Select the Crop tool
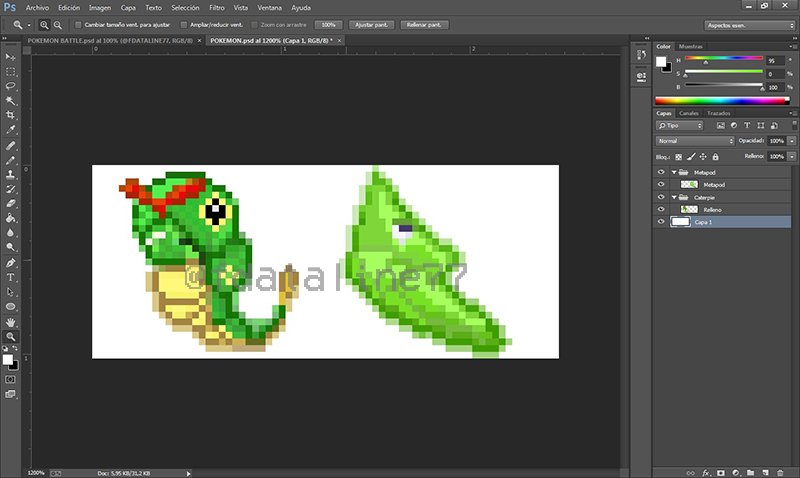Screen dimensions: 800x478 [x=10, y=115]
